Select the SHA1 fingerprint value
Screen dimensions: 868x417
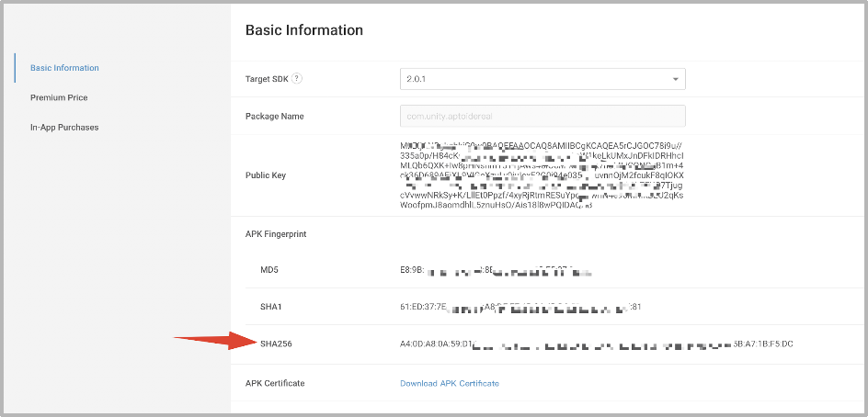tap(520, 307)
